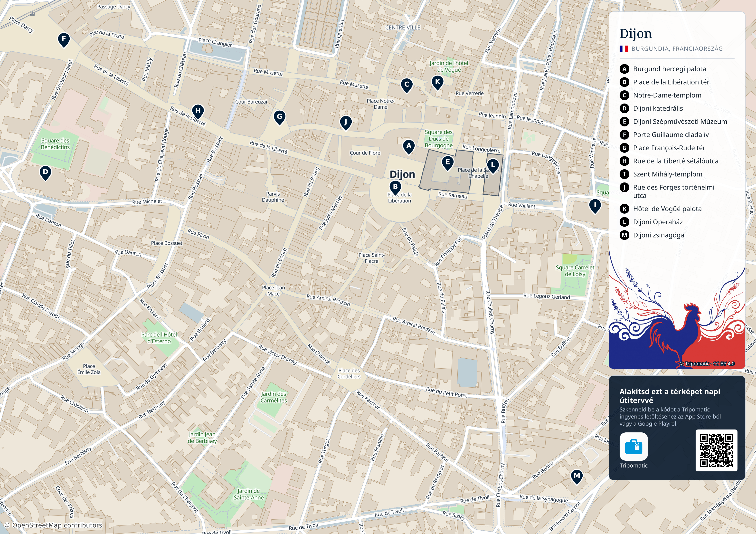
Task: Click the 'Jardin de Sainte-Anne' park label
Action: pyautogui.click(x=249, y=494)
